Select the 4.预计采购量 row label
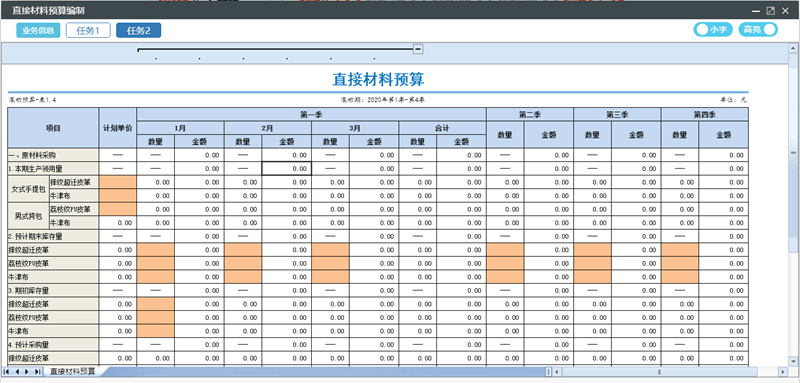800x383 pixels. tap(53, 345)
